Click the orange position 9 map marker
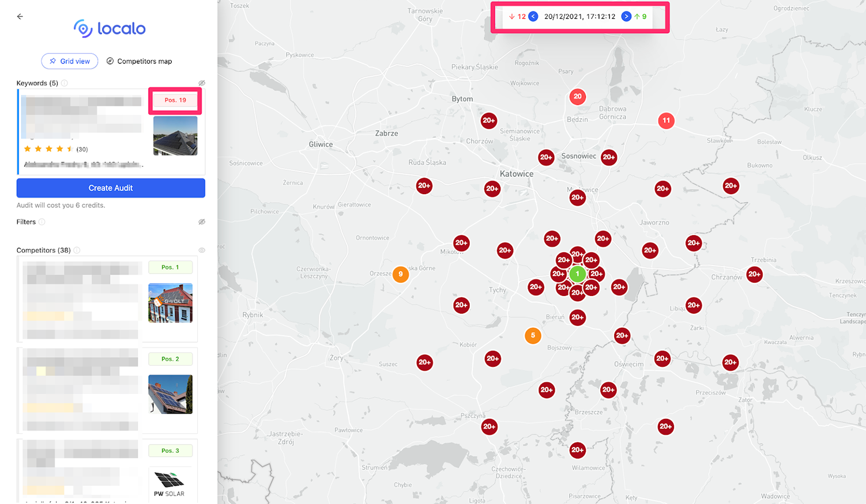The width and height of the screenshot is (866, 504). pos(401,274)
